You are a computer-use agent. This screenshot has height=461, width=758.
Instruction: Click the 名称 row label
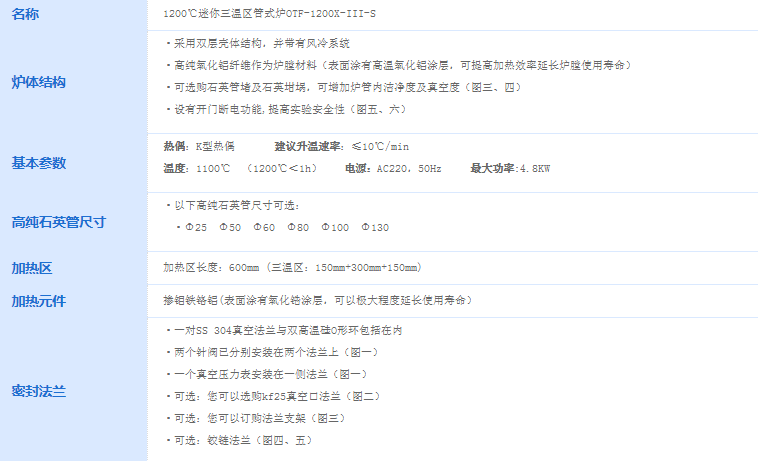point(25,14)
